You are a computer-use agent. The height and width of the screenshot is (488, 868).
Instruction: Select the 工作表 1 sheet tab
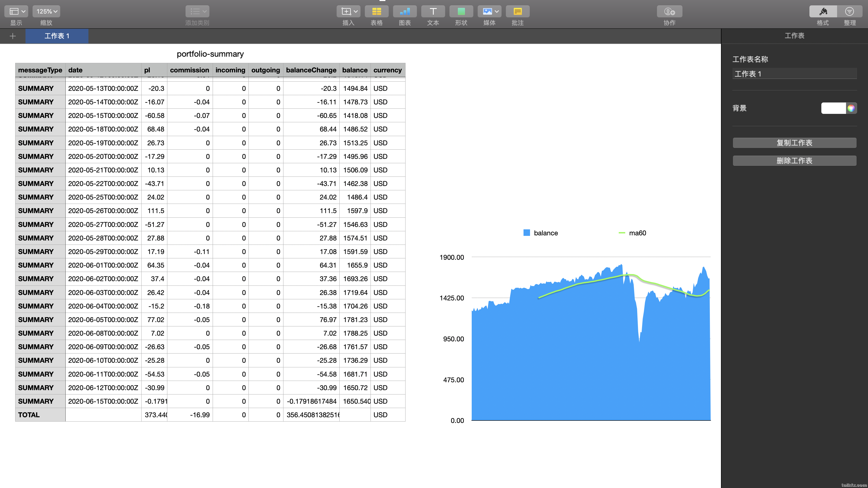tap(57, 36)
